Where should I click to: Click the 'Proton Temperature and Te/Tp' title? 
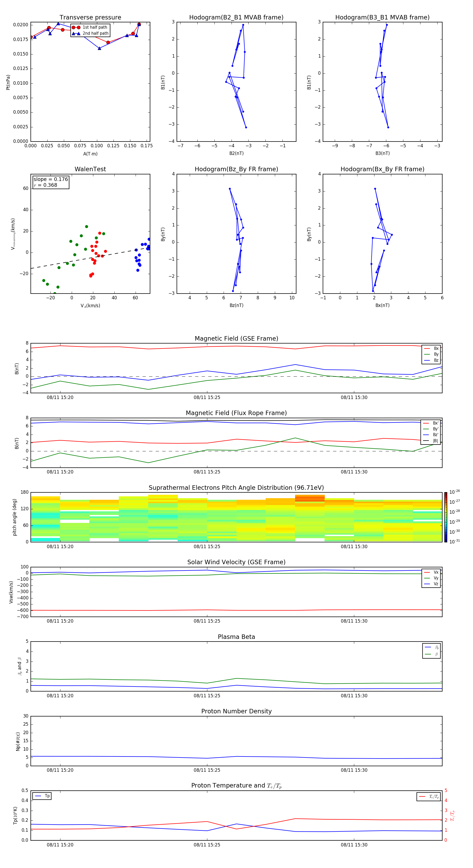coord(236,786)
